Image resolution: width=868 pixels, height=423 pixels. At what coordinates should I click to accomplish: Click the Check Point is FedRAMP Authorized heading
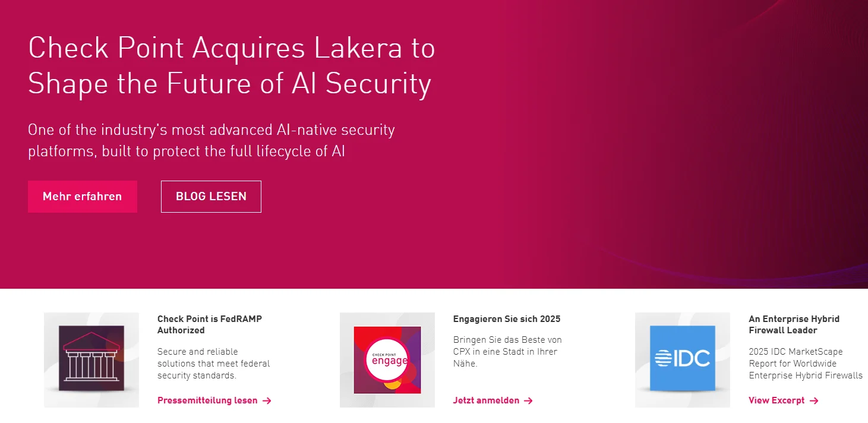[x=210, y=324]
